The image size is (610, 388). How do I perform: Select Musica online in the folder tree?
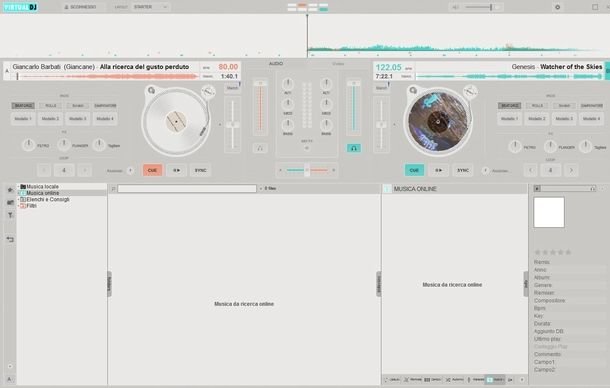point(43,193)
